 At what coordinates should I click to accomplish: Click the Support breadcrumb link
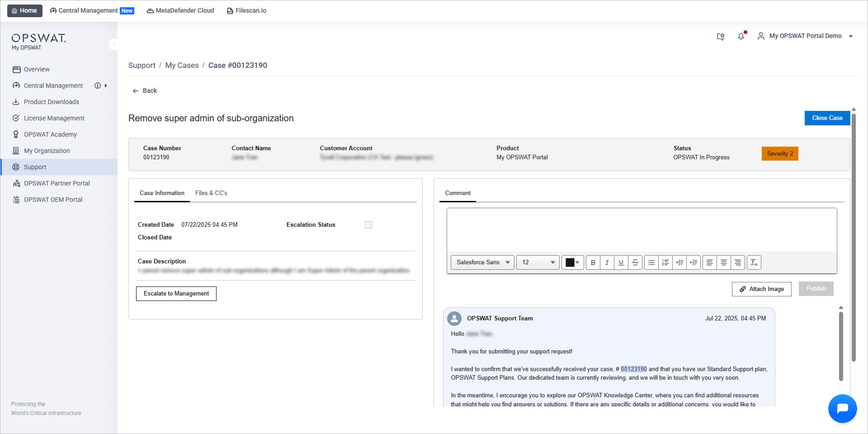click(142, 65)
